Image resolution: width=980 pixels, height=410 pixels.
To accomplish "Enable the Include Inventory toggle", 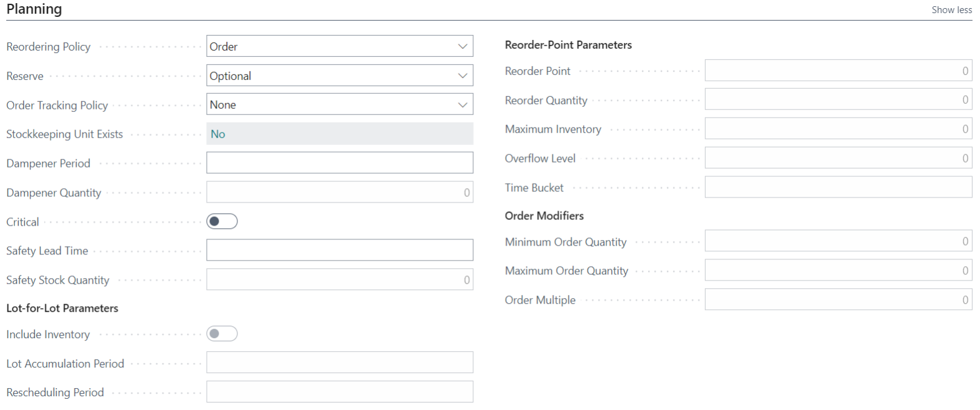I will pos(222,333).
